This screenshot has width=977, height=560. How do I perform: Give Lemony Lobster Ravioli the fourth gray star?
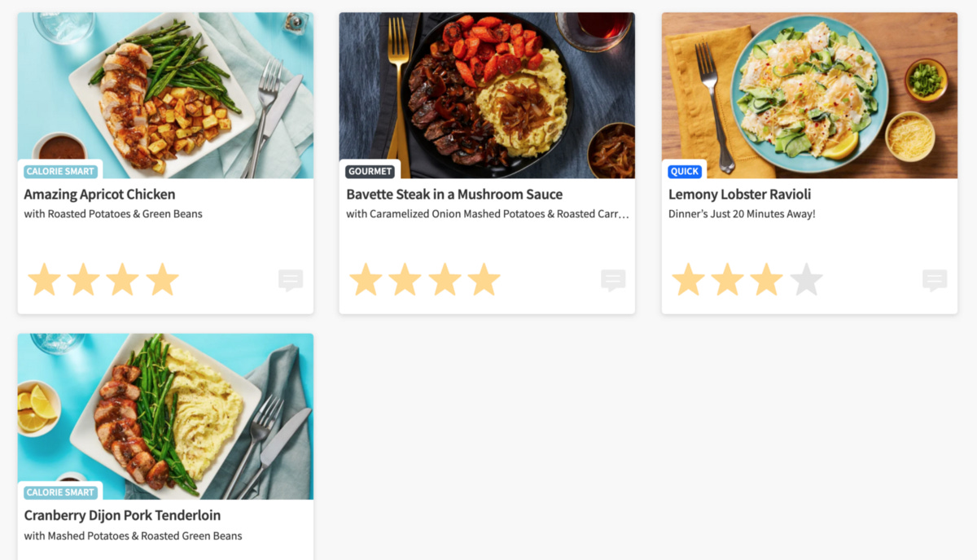pos(806,280)
